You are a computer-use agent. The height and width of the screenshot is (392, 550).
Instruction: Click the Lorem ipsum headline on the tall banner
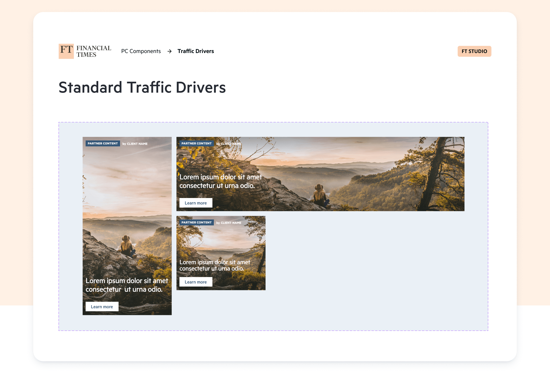pos(127,285)
